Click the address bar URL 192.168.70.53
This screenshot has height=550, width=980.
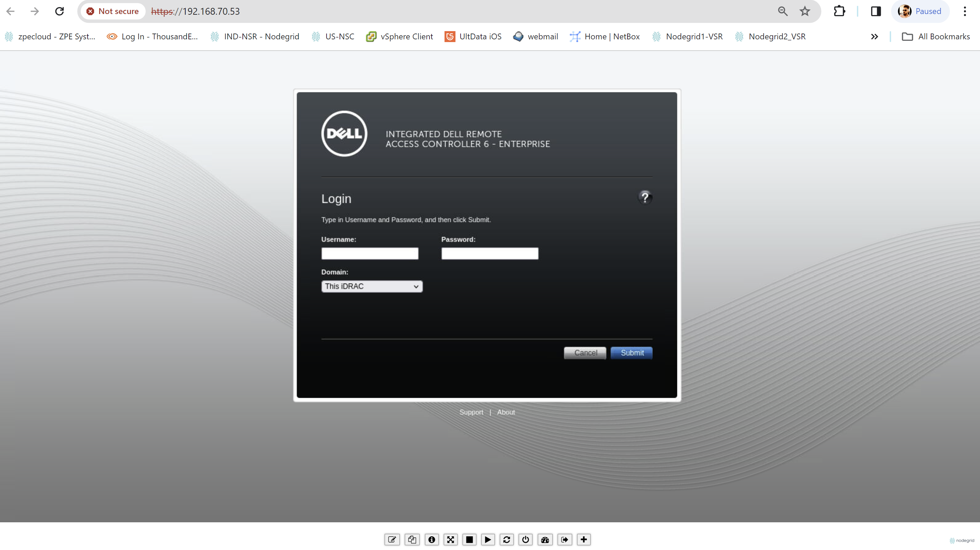[195, 11]
